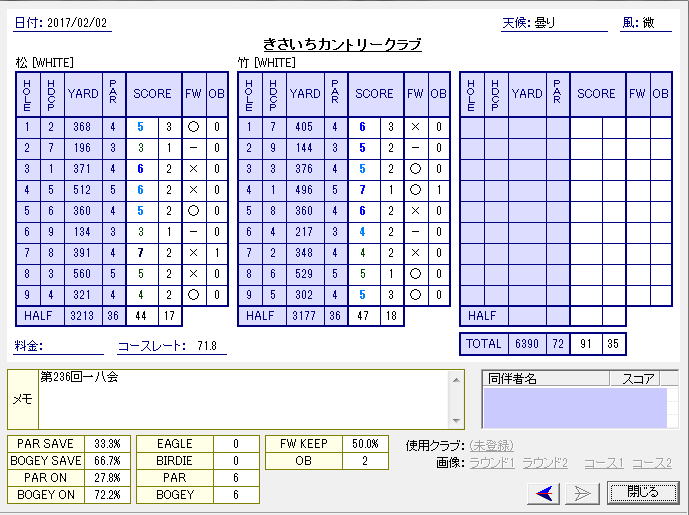This screenshot has height=515, width=689.
Task: Open the コース2 image link
Action: [651, 463]
